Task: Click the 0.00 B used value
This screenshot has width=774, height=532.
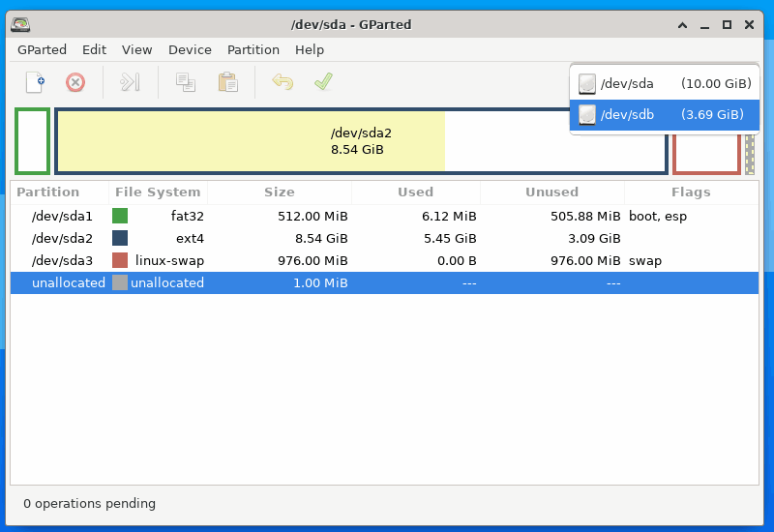Action: click(457, 260)
